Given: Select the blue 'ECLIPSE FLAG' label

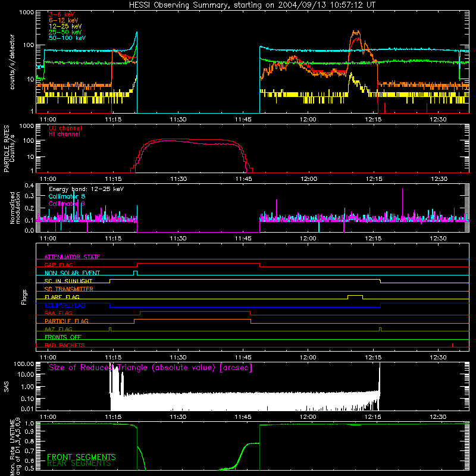Looking at the screenshot, I should 65,305.
